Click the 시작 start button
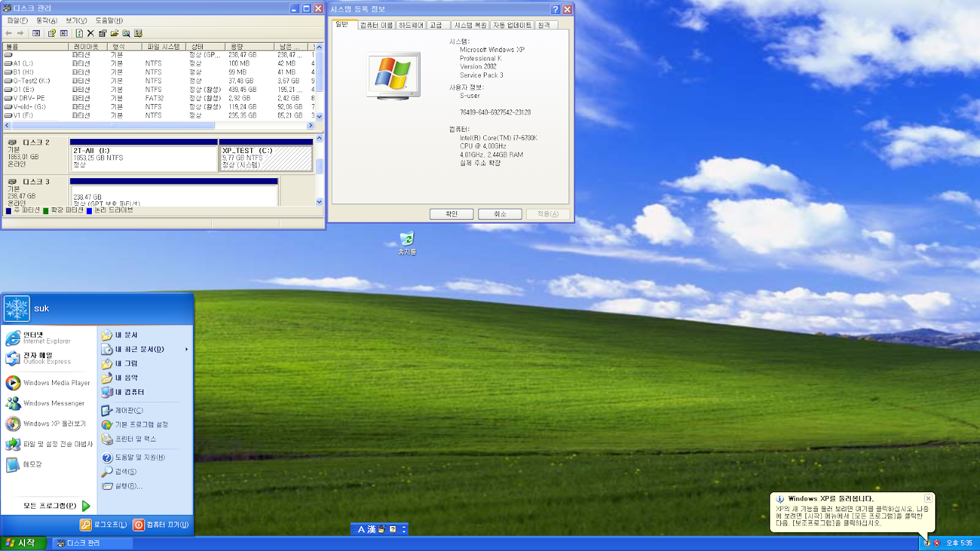This screenshot has width=980, height=551. coord(23,543)
